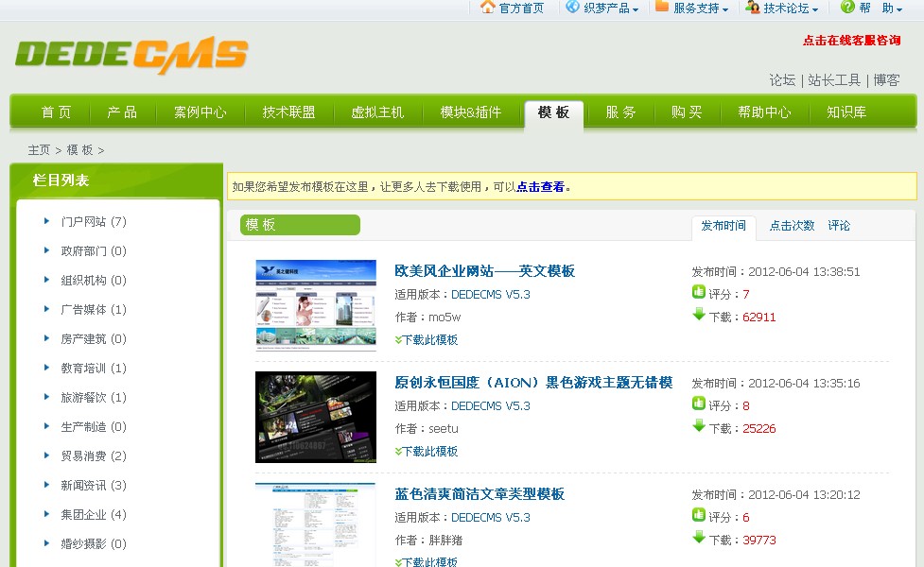This screenshot has width=924, height=567.
Task: Open the 知识库 navigation item
Action: pos(846,112)
